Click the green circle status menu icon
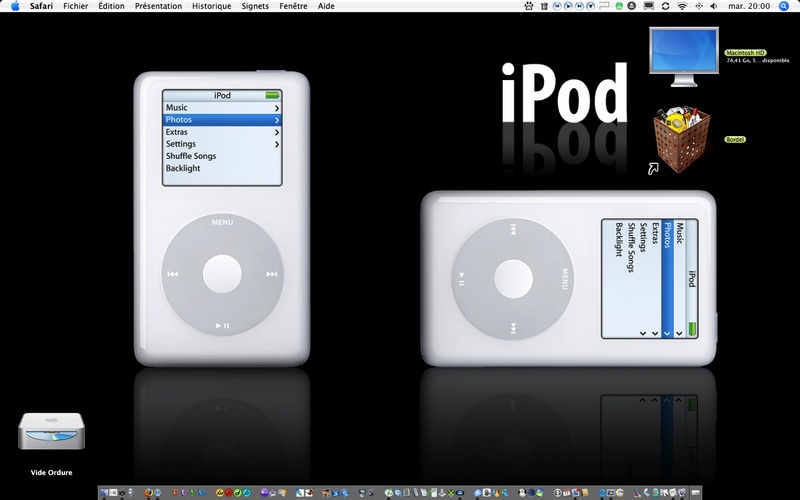Image resolution: width=800 pixels, height=500 pixels. (619, 6)
